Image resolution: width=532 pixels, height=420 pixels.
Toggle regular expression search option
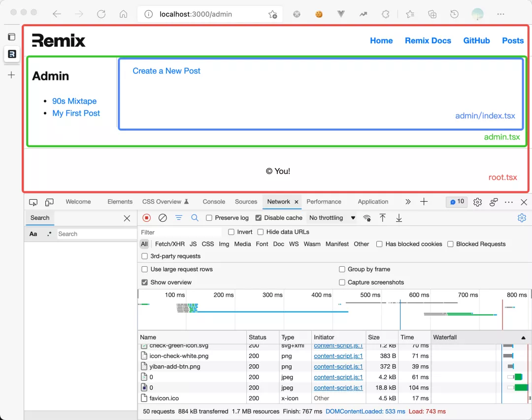coord(49,234)
